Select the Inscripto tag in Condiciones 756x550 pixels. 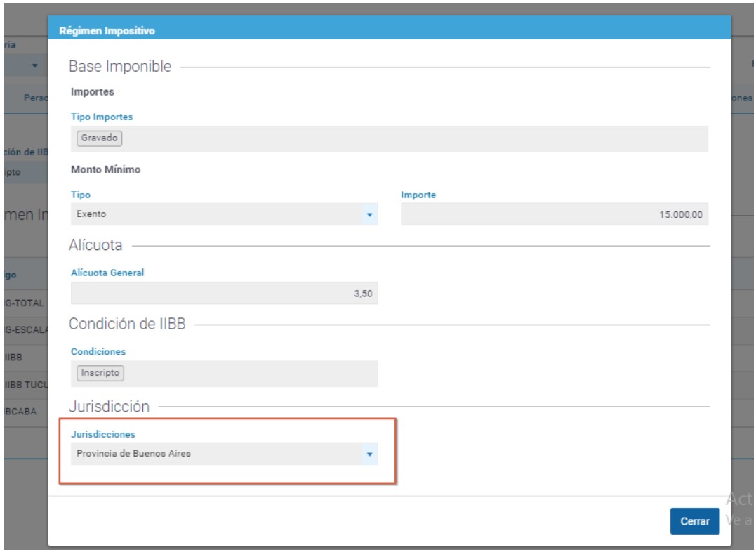coord(100,373)
